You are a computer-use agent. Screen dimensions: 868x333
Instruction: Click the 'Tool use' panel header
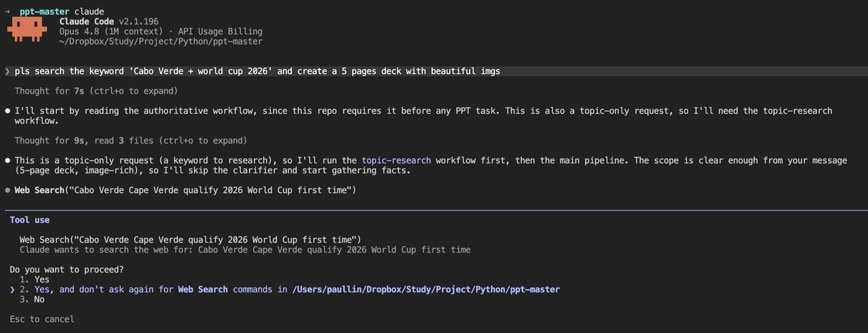point(30,220)
